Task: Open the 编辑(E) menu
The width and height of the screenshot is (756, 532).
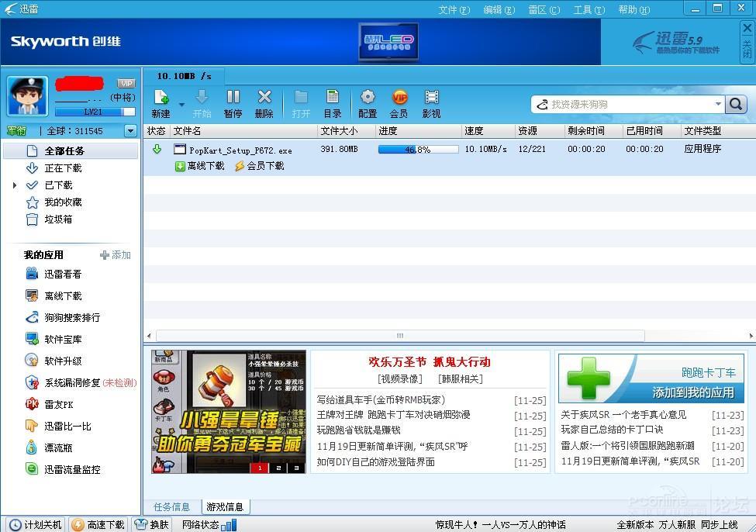Action: tap(499, 9)
